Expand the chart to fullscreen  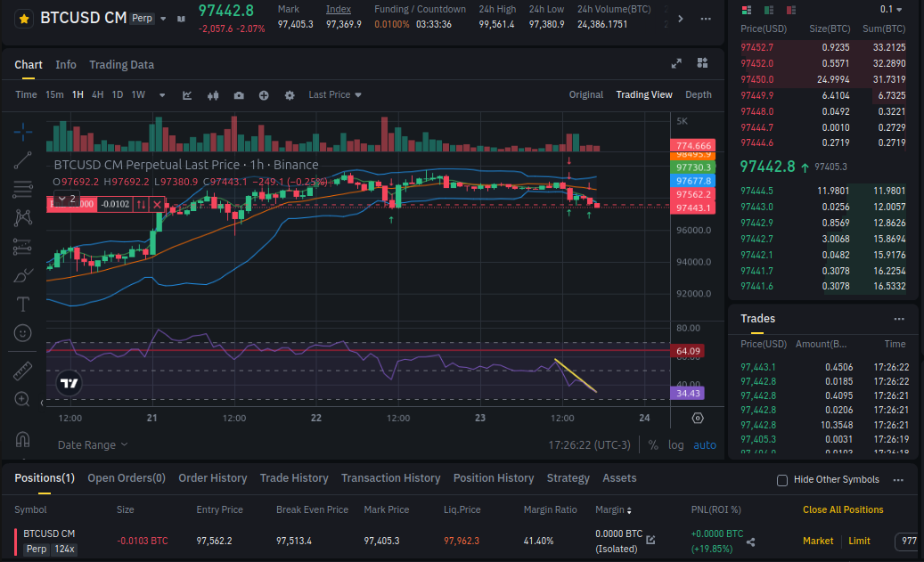[x=676, y=63]
